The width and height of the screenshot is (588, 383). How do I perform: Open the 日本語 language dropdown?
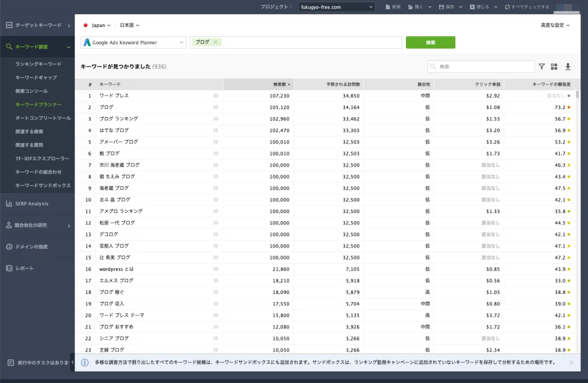tap(129, 25)
